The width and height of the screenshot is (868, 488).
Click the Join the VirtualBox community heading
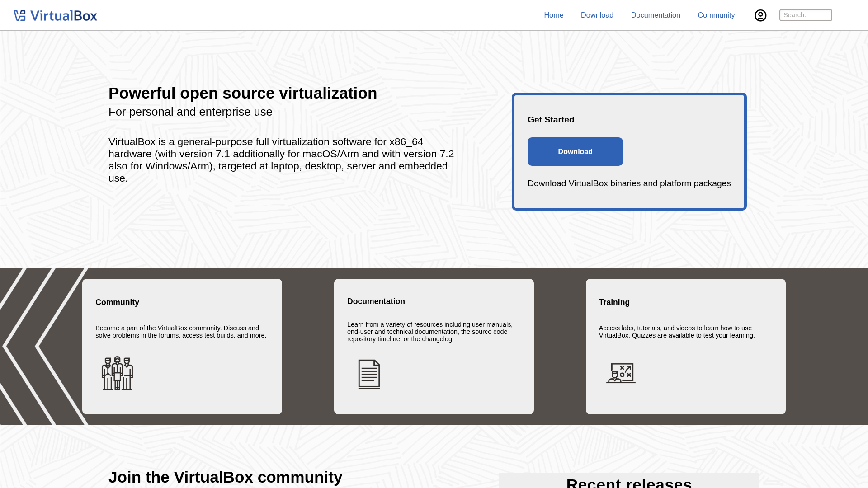226,477
